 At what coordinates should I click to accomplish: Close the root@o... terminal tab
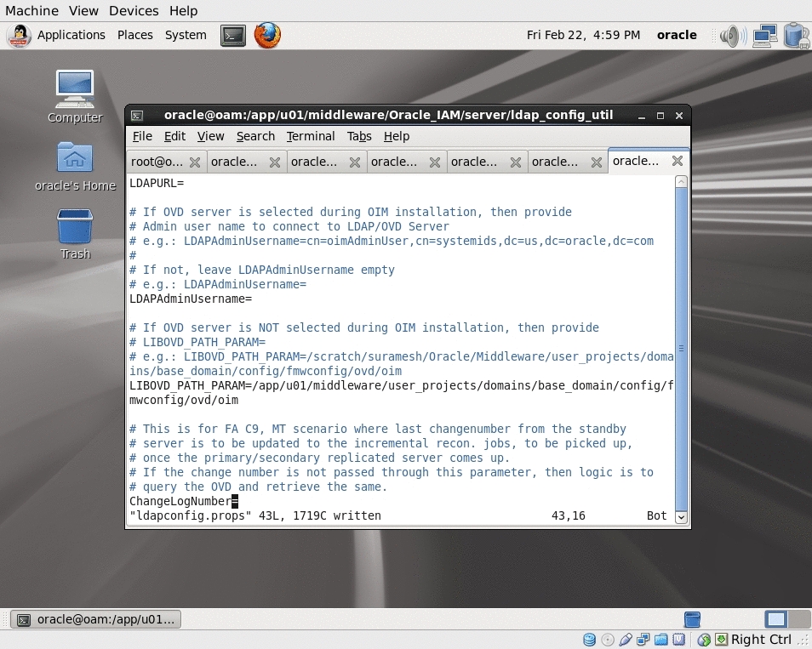195,162
